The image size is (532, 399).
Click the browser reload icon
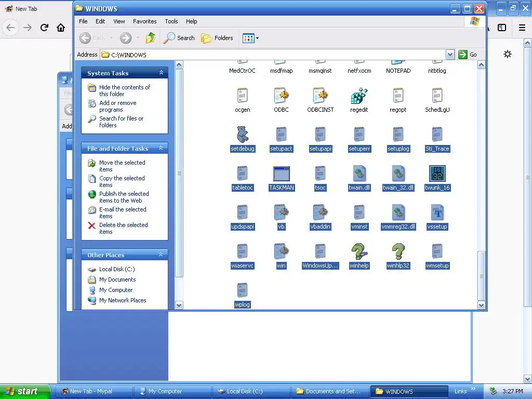tap(44, 28)
